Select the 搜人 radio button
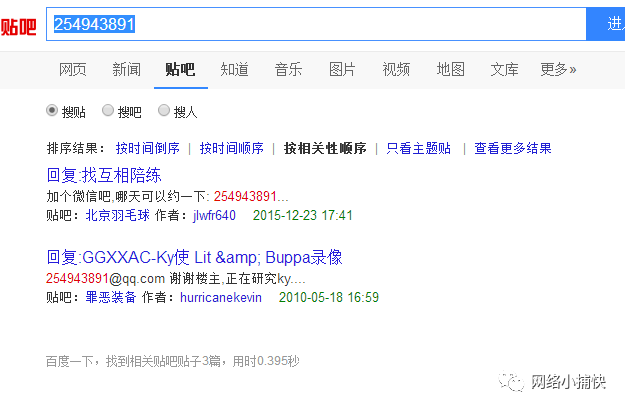The width and height of the screenshot is (625, 409). [164, 110]
